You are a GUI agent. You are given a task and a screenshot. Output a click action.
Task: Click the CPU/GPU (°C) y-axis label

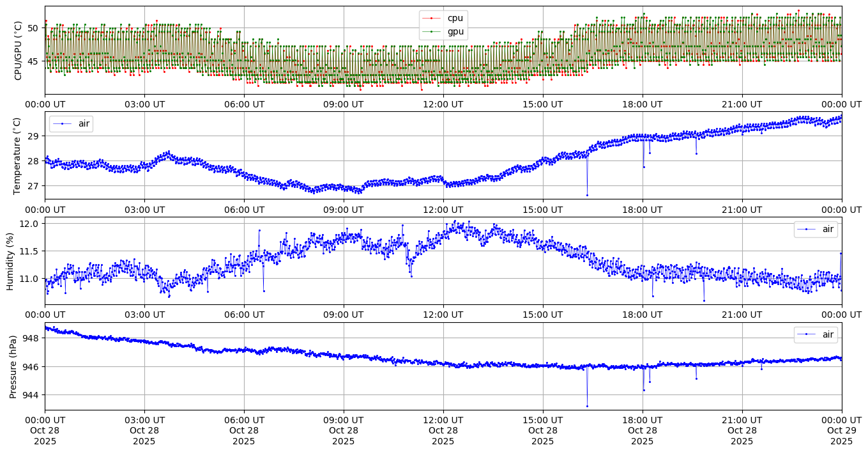(x=18, y=51)
